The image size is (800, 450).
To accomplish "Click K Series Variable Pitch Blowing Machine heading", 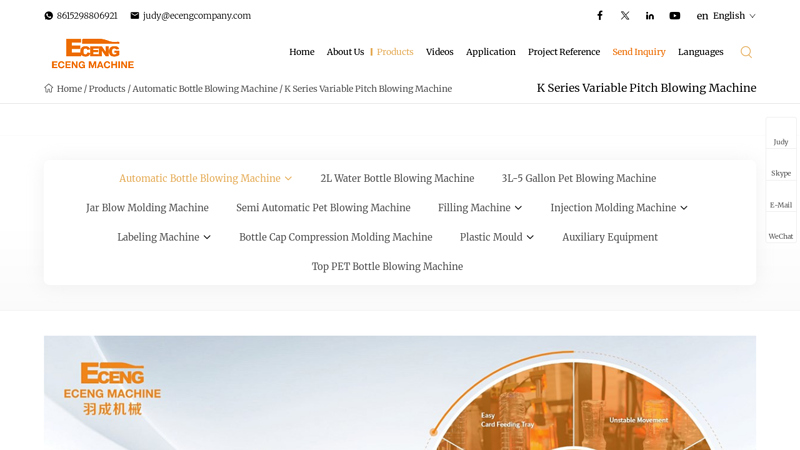I will (646, 88).
